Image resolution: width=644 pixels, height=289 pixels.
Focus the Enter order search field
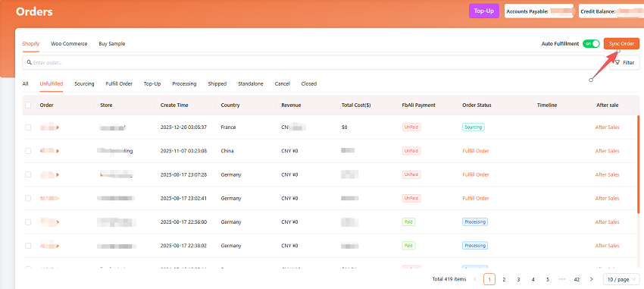(x=314, y=63)
